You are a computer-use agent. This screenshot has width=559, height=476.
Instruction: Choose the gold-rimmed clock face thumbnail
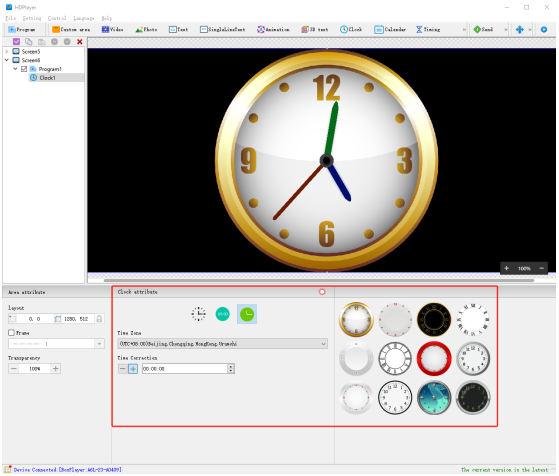tap(356, 319)
